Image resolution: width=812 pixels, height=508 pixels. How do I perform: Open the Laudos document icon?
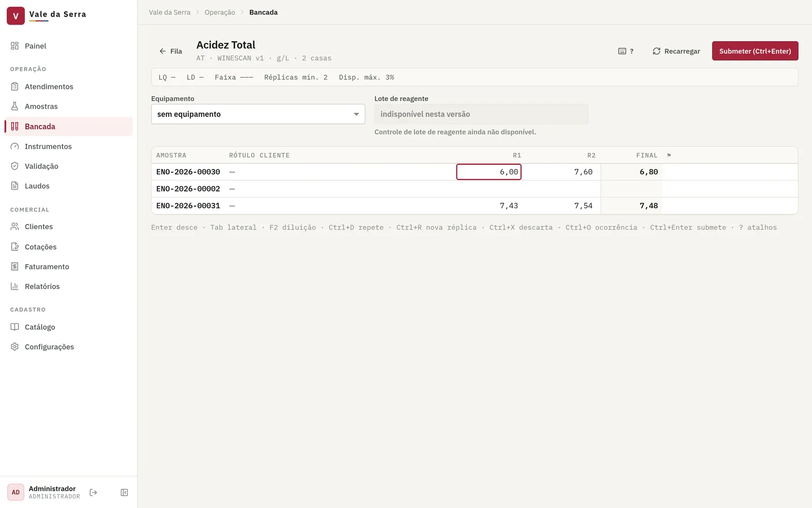tap(15, 186)
